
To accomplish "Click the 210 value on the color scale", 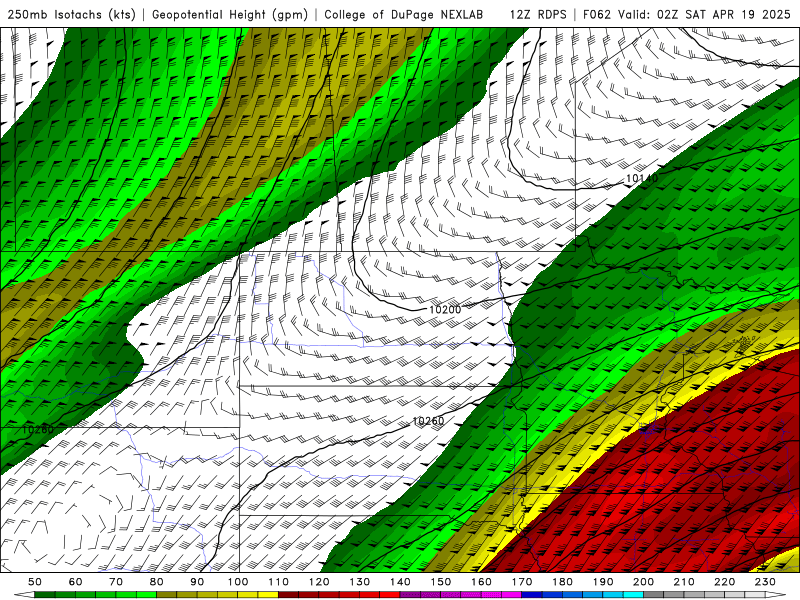I will pos(684,582).
